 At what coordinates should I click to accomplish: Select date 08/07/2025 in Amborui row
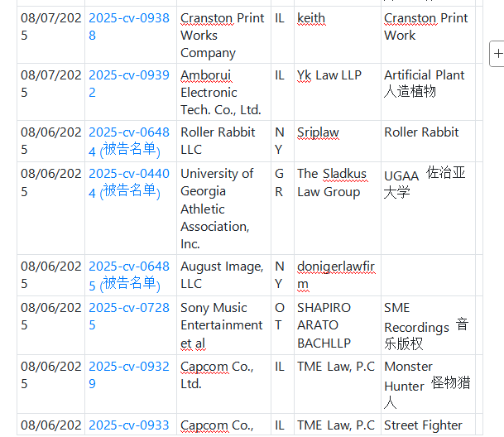point(50,93)
